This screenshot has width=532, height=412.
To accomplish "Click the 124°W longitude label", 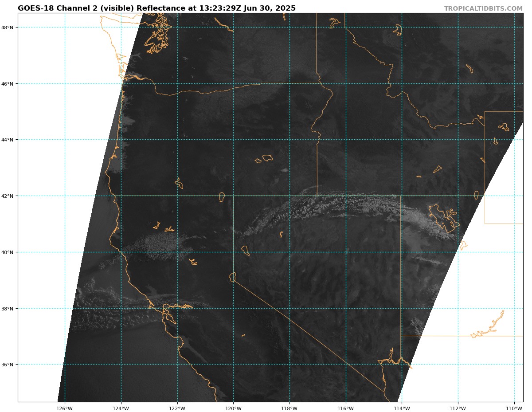I will pyautogui.click(x=121, y=408).
